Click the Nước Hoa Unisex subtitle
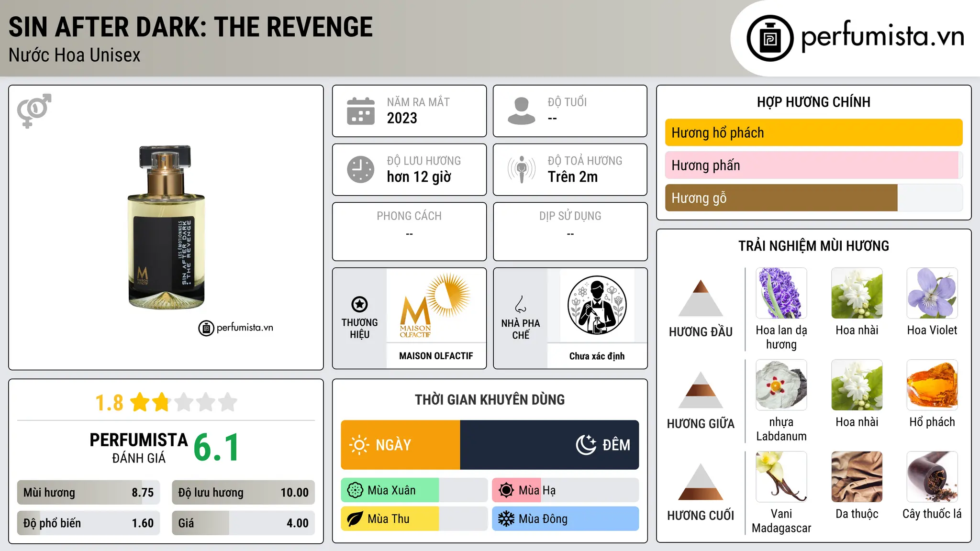The height and width of the screenshot is (551, 980). click(x=75, y=55)
